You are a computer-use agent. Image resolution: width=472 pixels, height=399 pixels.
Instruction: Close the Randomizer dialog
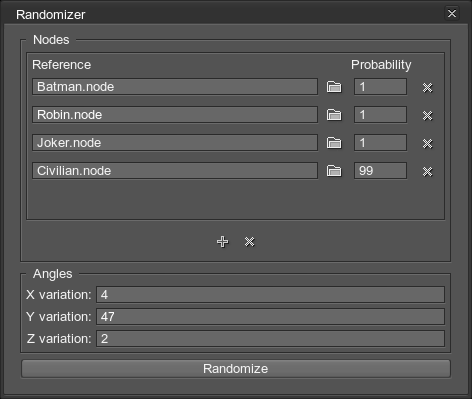452,14
